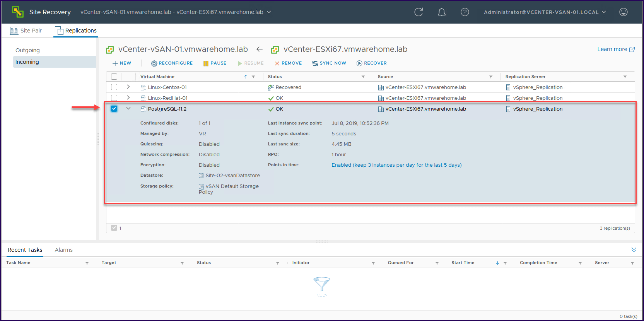Click the vCenter-ESXi67 site icon in heading
Viewport: 644px width, 321px height.
(x=275, y=50)
